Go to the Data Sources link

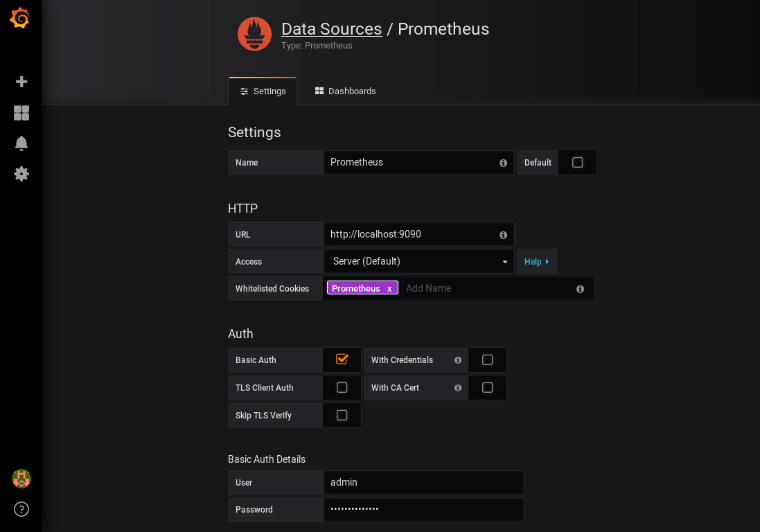click(332, 29)
